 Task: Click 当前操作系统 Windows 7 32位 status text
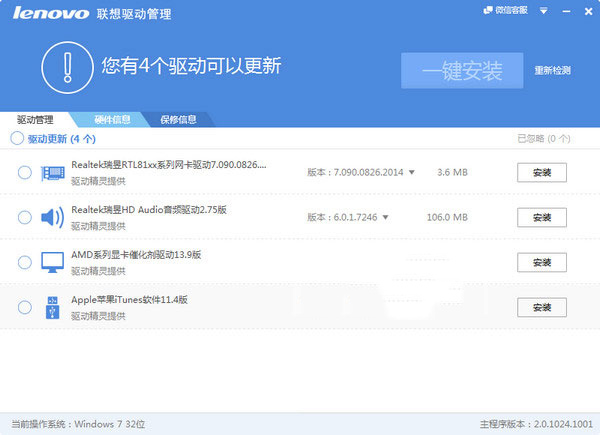[78, 424]
